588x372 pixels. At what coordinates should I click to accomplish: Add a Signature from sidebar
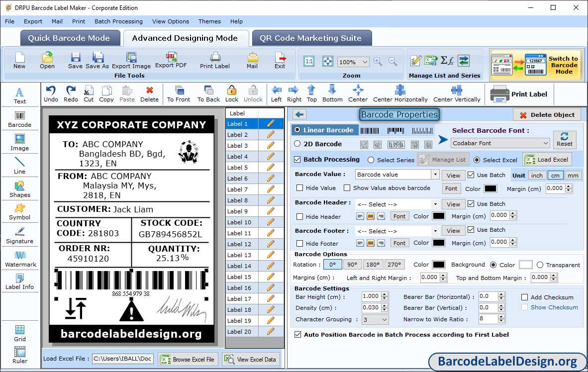(19, 236)
